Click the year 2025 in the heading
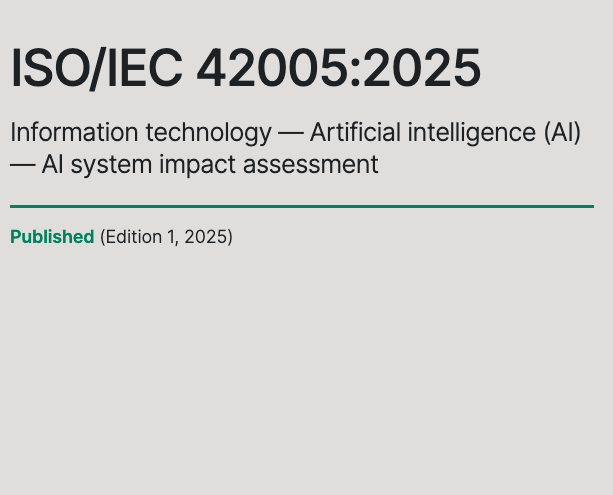The height and width of the screenshot is (495, 613). pos(422,68)
